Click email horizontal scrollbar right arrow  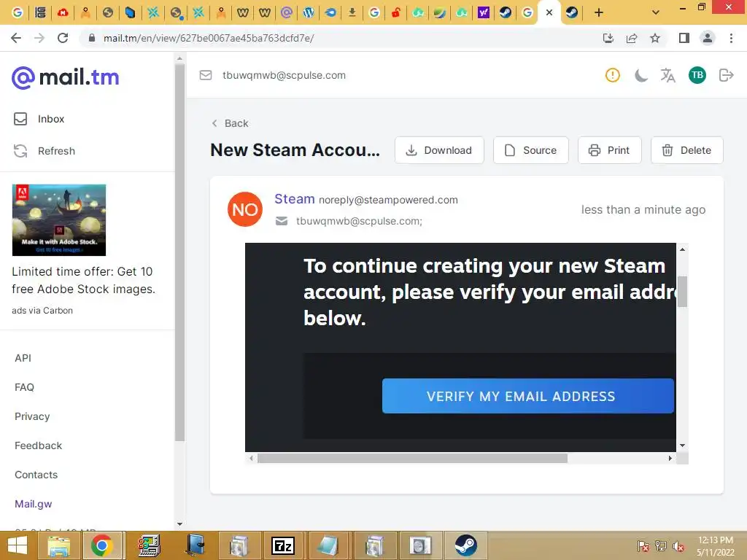[x=670, y=458]
